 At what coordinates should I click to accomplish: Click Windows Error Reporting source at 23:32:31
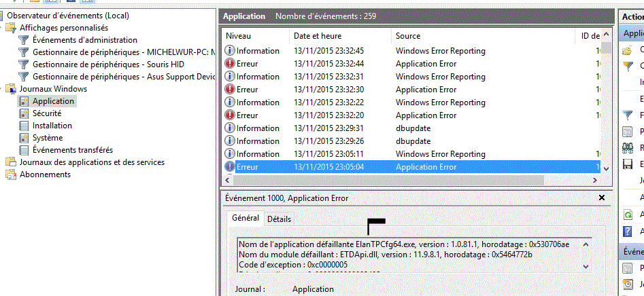pyautogui.click(x=440, y=77)
